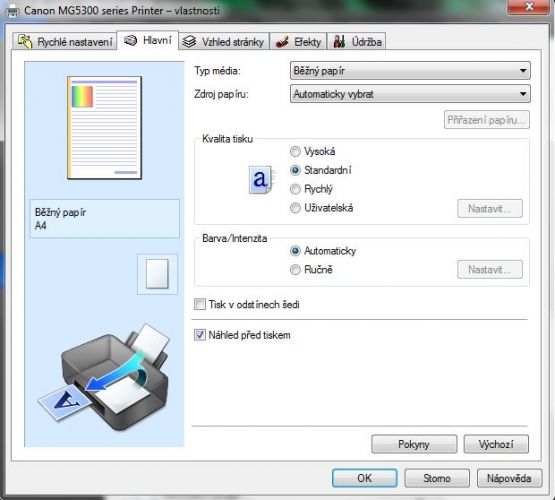
Task: Click the colored document preview thumbnail
Action: click(104, 128)
